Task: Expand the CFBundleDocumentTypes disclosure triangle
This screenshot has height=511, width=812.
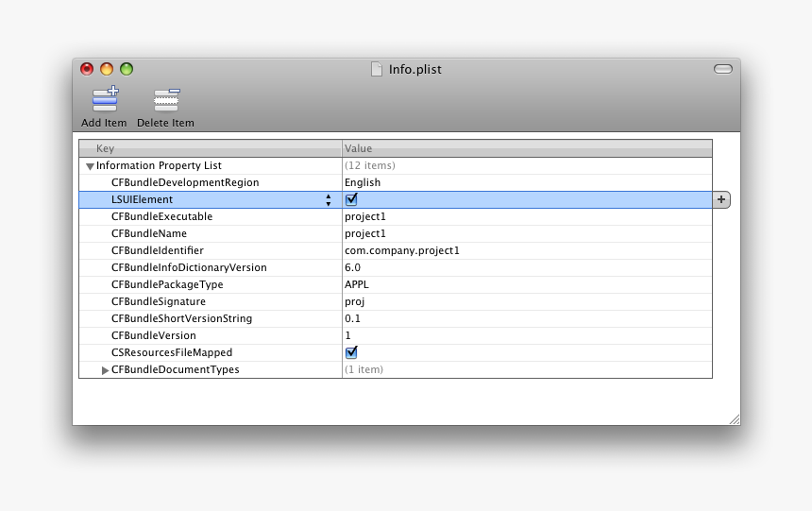Action: click(105, 370)
